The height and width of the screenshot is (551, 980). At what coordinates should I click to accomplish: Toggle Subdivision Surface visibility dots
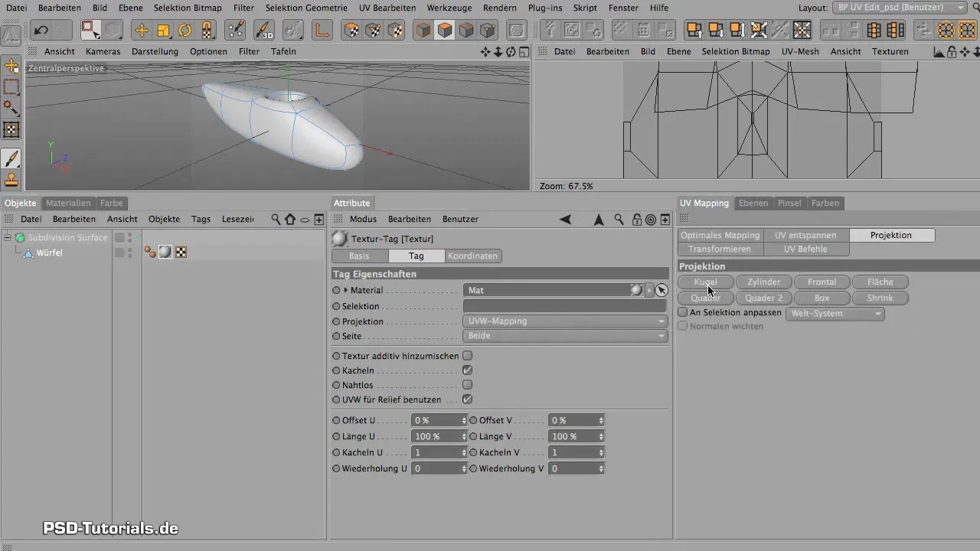129,237
